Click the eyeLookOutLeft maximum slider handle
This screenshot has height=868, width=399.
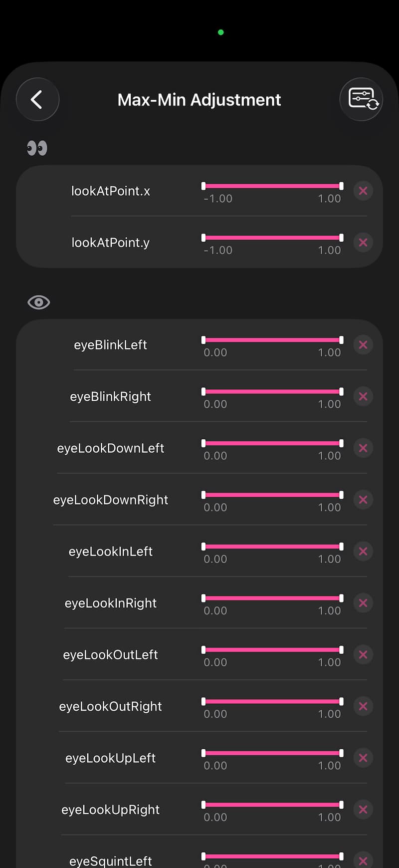click(x=341, y=650)
